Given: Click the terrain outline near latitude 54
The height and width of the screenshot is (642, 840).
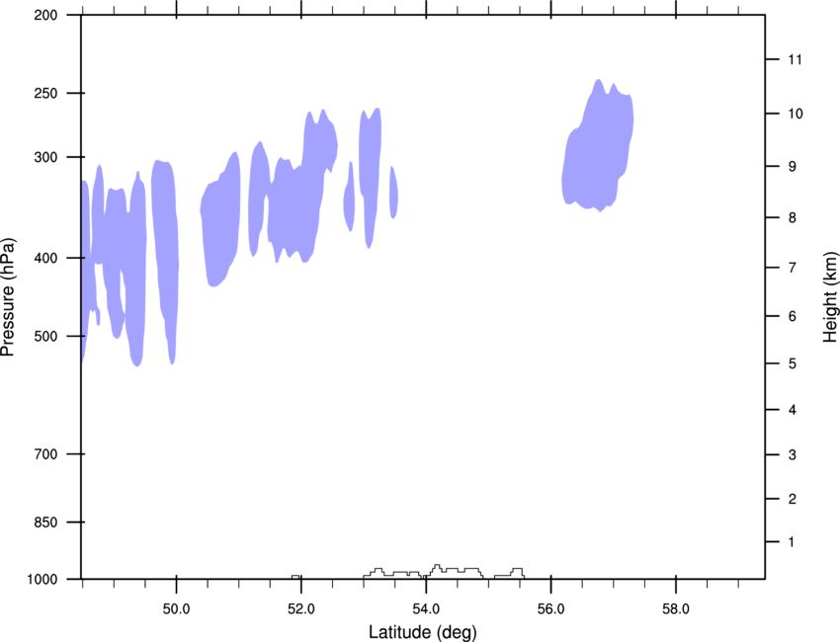Looking at the screenshot, I should [x=444, y=571].
